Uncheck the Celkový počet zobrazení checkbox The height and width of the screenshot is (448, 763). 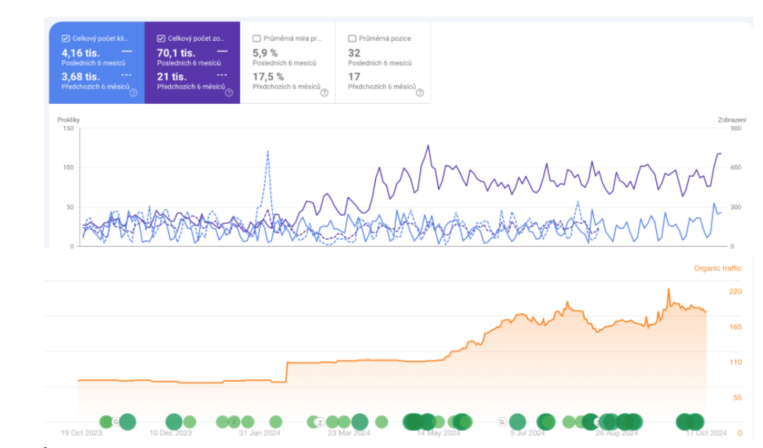pos(161,38)
